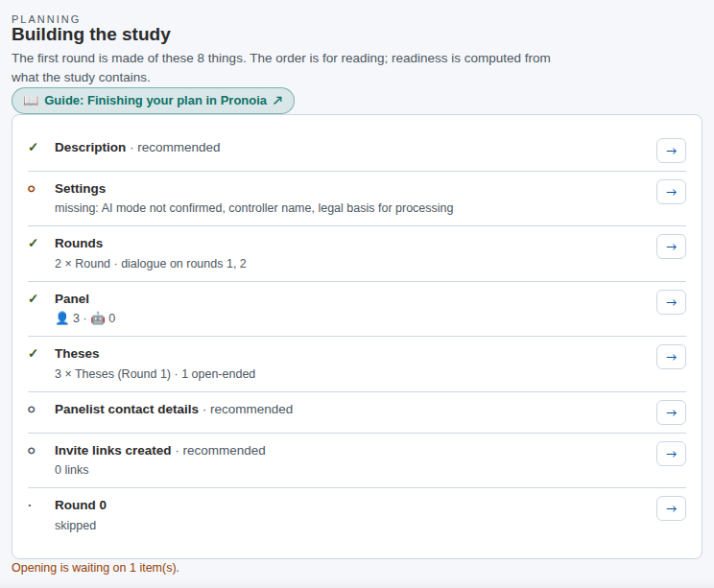Click '3 × Theses (Round 1) · 1 open-ended'

click(155, 374)
